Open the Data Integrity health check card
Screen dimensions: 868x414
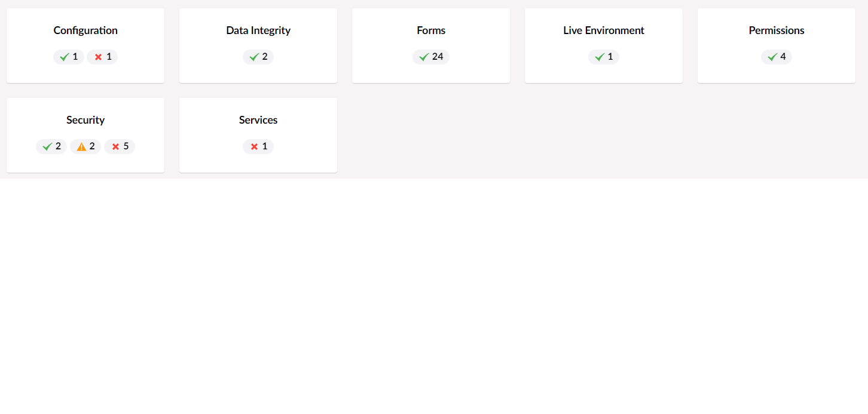258,45
